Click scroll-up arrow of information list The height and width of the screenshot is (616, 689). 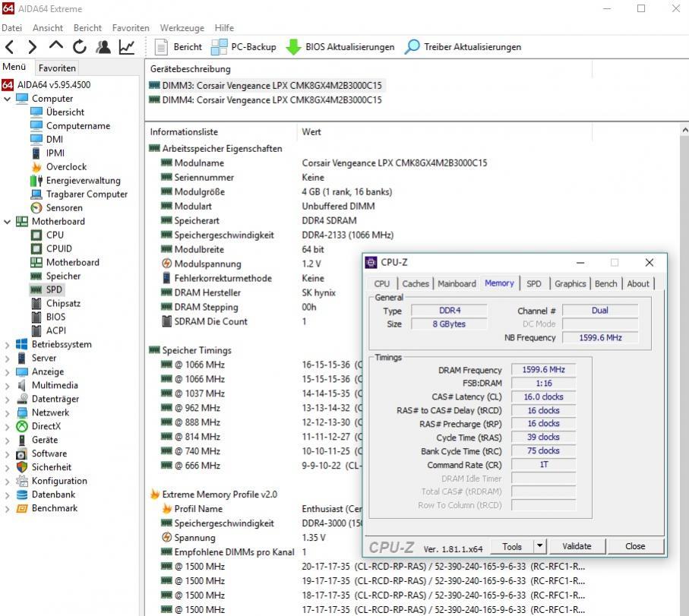coord(684,131)
